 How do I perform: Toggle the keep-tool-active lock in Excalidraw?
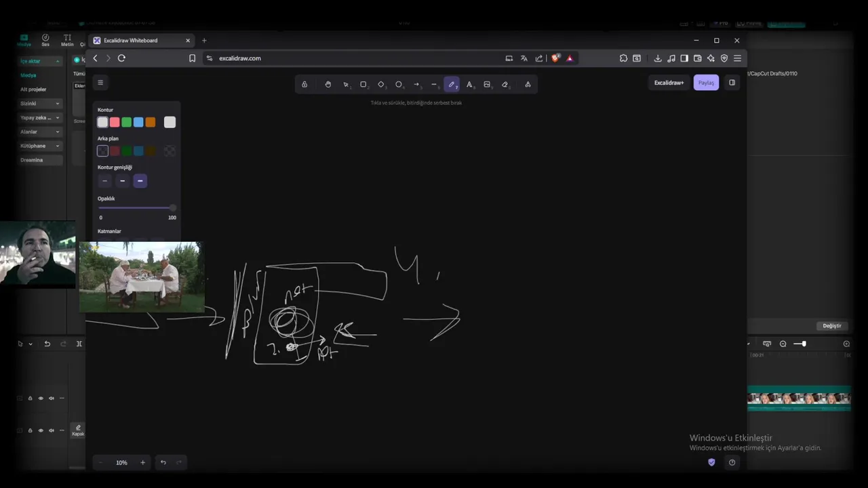[x=304, y=85]
